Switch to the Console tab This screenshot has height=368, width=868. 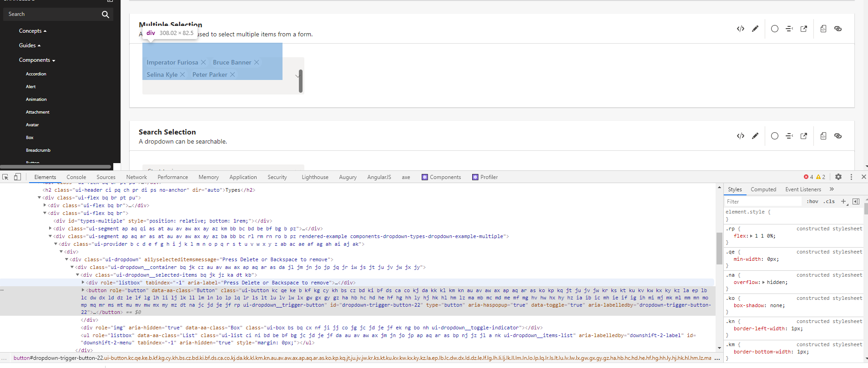76,177
